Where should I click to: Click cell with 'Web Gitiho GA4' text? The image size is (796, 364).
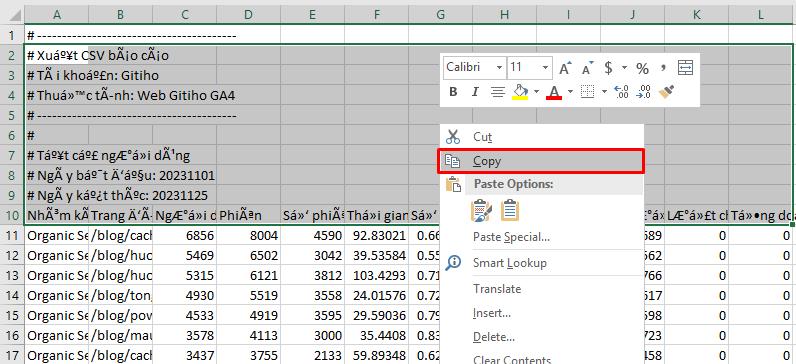pyautogui.click(x=56, y=95)
